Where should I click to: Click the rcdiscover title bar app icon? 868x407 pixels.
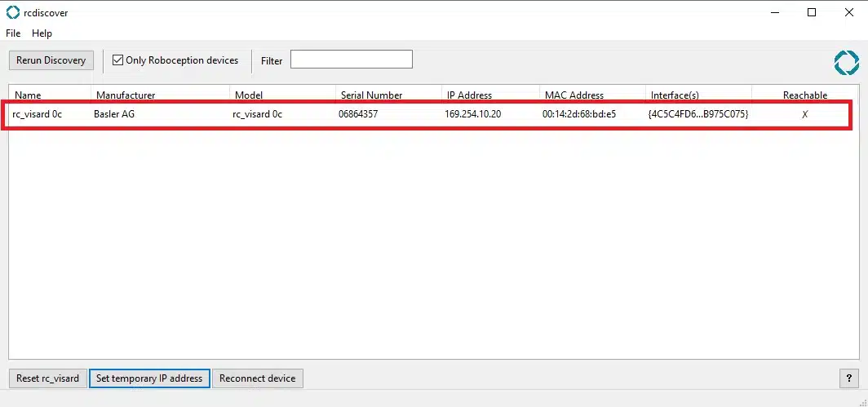(x=13, y=12)
